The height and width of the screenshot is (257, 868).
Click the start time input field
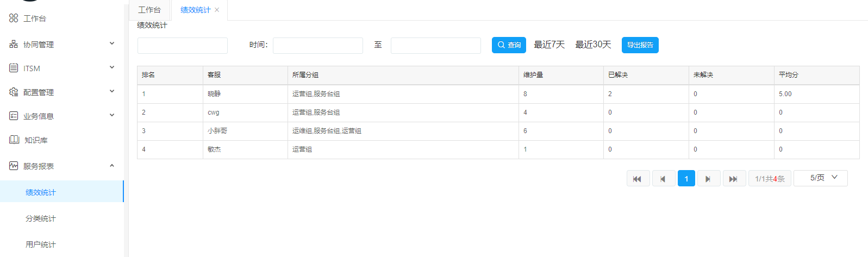[317, 46]
